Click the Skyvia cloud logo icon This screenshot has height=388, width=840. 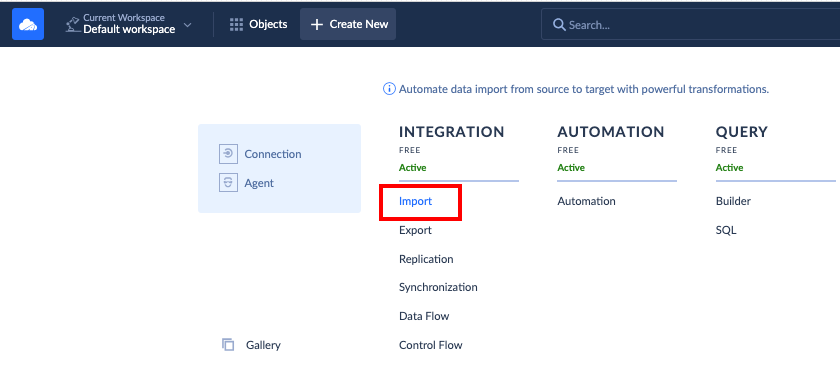[28, 24]
